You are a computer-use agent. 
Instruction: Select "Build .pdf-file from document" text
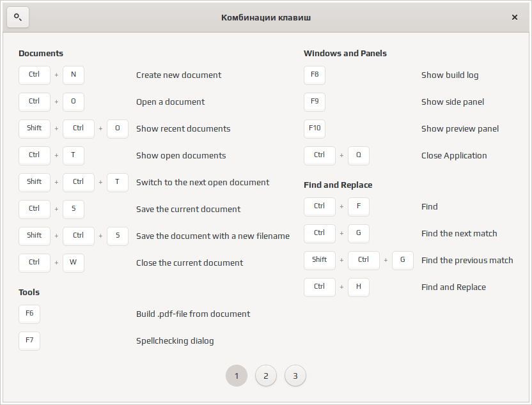coord(193,314)
